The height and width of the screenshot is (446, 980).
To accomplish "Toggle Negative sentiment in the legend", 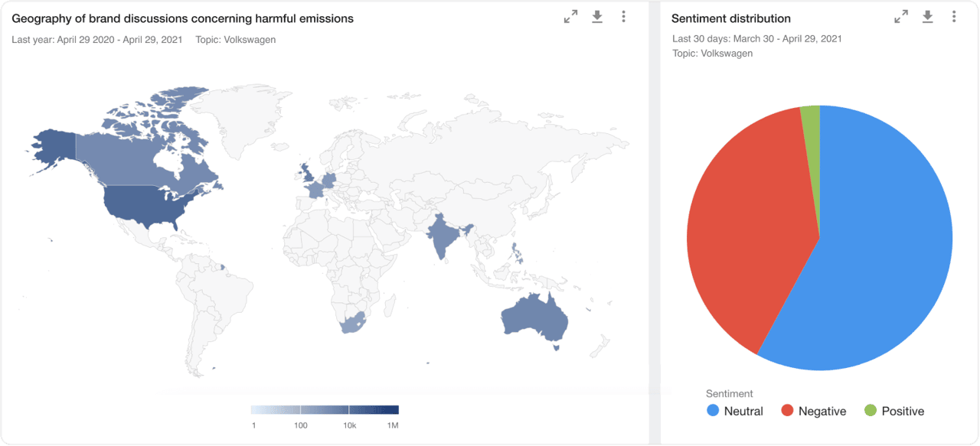I will (x=813, y=411).
